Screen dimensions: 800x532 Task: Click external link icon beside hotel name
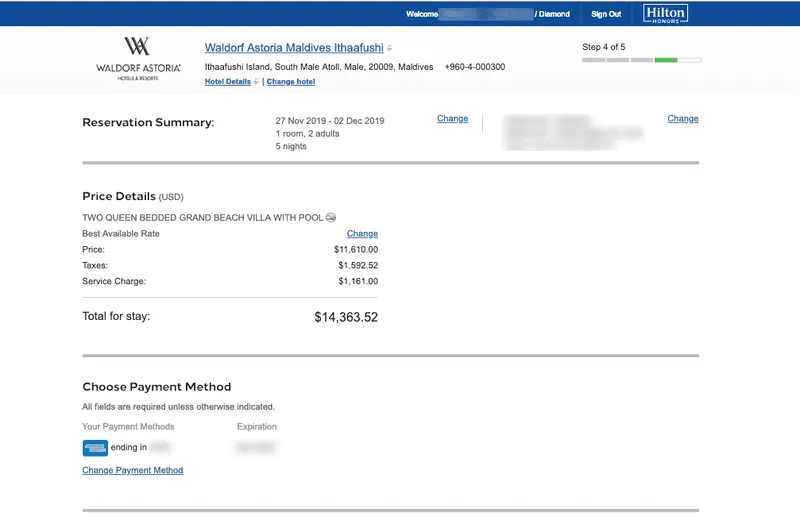389,48
